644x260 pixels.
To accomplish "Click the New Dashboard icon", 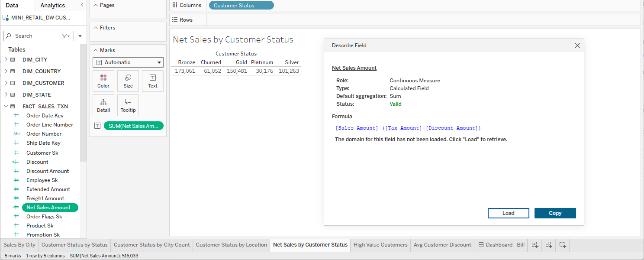I will click(x=549, y=245).
